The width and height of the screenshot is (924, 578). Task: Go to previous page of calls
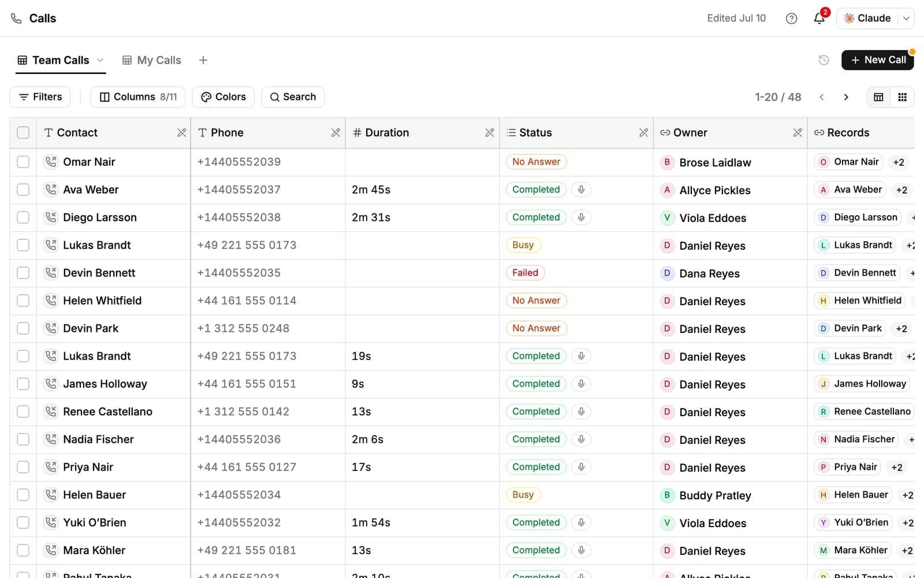(x=821, y=97)
